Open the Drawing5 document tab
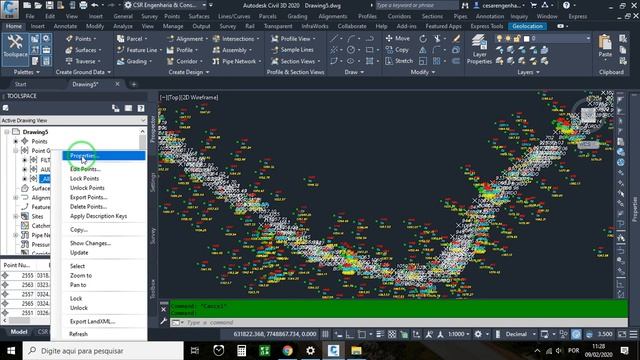640x360 pixels. click(x=85, y=84)
